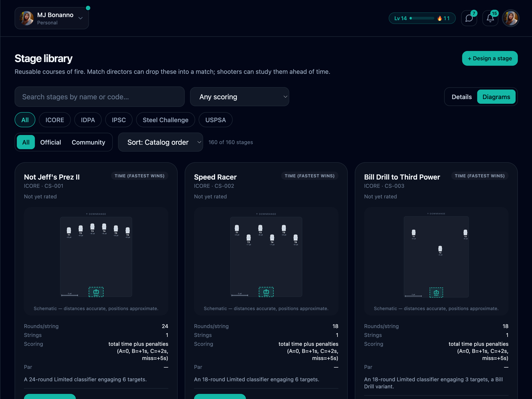The height and width of the screenshot is (399, 532).
Task: Click the Lv 14 progress bar
Action: [x=422, y=18]
